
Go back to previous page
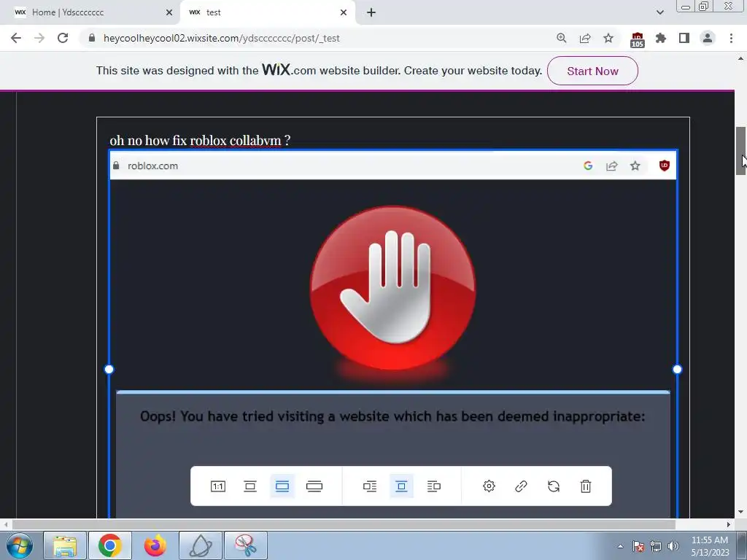[16, 38]
